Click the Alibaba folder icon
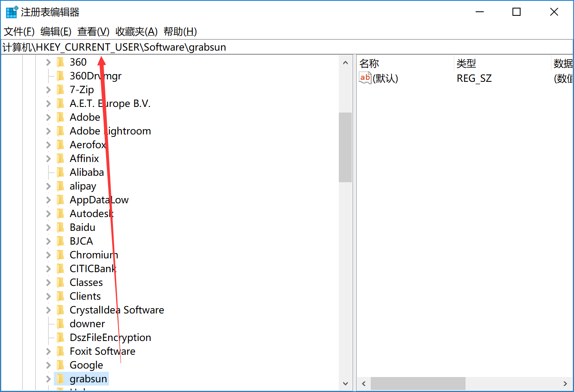This screenshot has width=574, height=392. point(60,172)
